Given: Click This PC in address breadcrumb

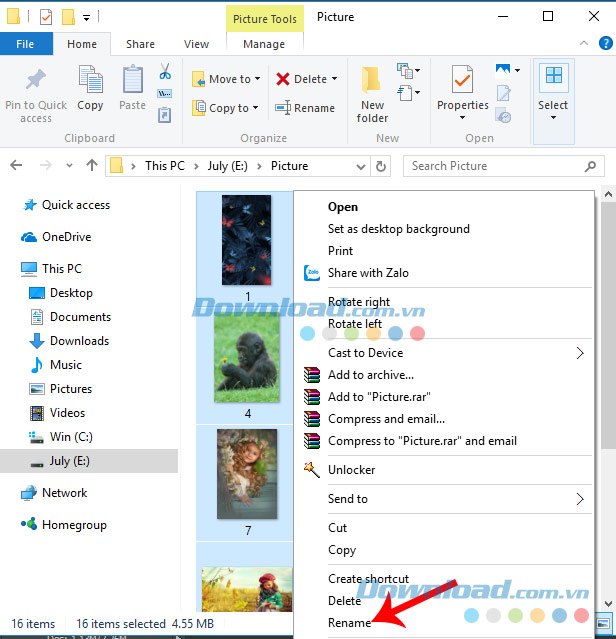Looking at the screenshot, I should (x=165, y=166).
